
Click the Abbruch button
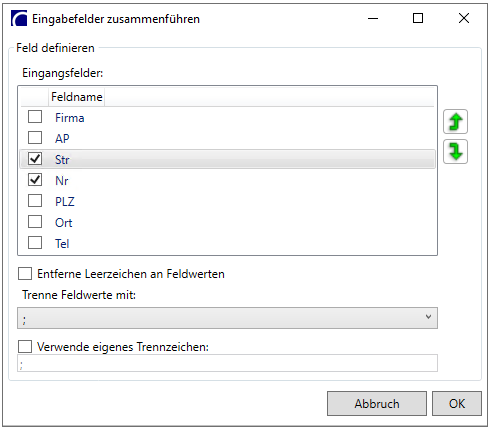pyautogui.click(x=377, y=404)
